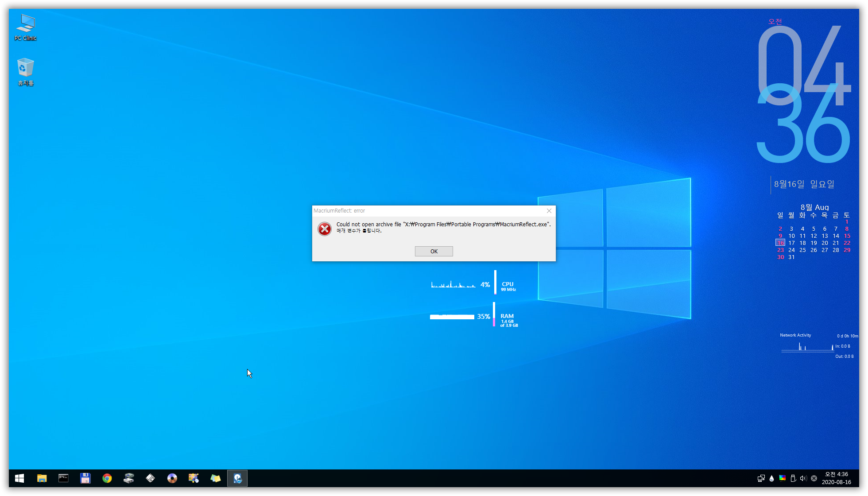Launch the command prompt from the taskbar
The height and width of the screenshot is (496, 868).
pyautogui.click(x=63, y=478)
